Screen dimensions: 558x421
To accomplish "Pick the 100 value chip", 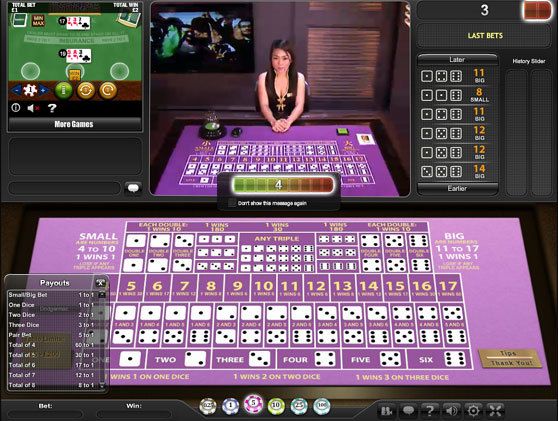I will 322,406.
